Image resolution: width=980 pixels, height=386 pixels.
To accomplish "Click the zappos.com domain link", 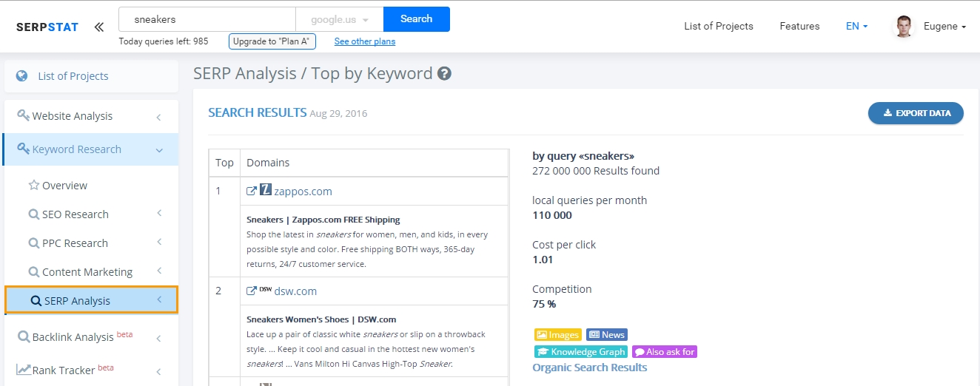I will tap(303, 192).
